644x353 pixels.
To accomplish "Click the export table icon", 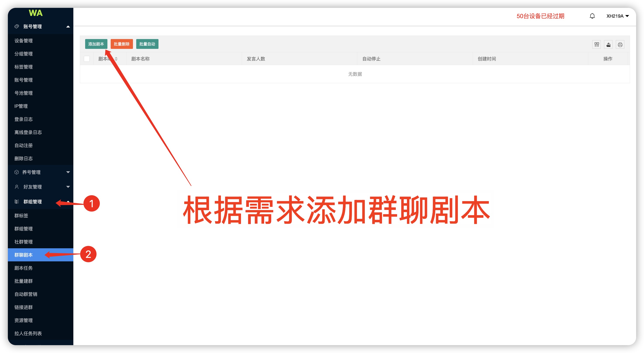I will pos(608,45).
